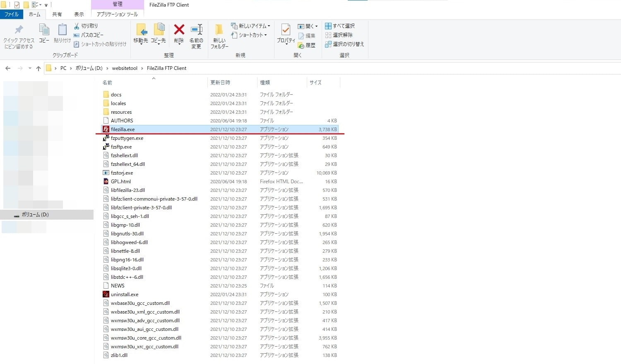This screenshot has width=621, height=364.
Task: Click the Up directory arrow
Action: pos(39,68)
